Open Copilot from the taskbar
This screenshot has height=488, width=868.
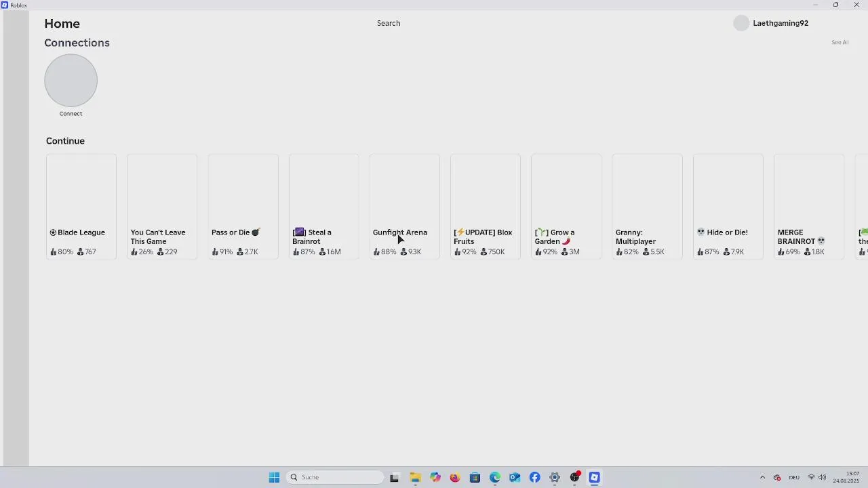(435, 477)
